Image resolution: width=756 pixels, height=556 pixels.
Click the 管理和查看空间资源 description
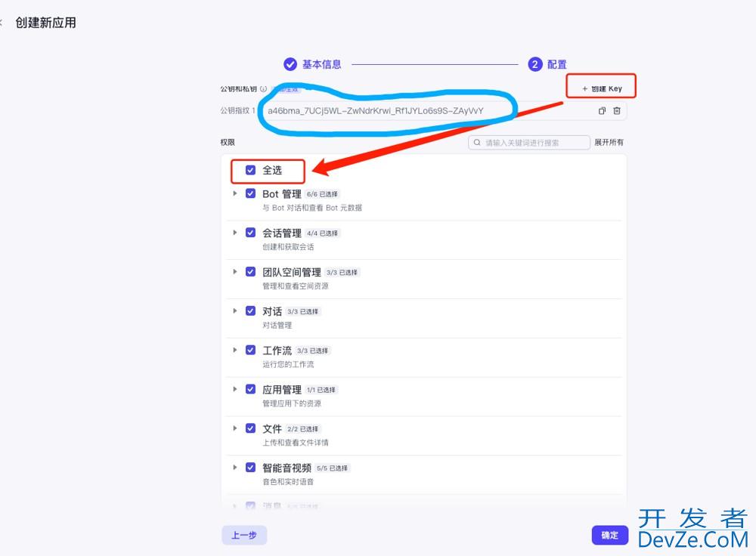coord(295,286)
